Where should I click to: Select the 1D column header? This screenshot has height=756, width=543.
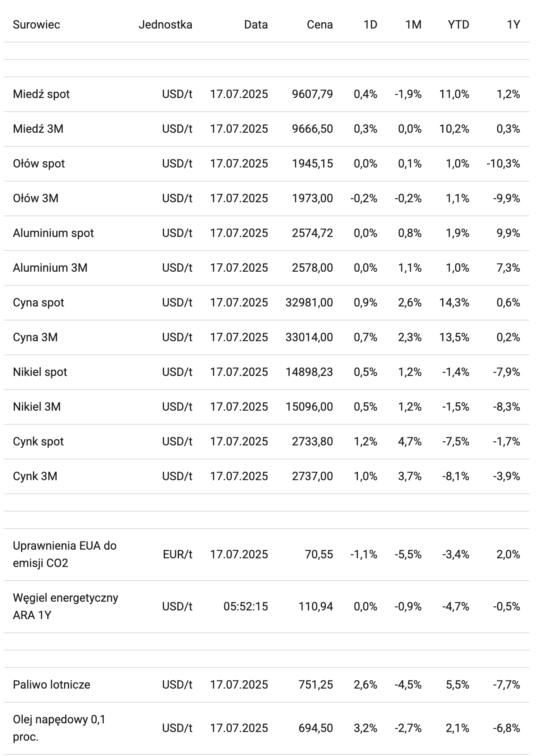point(370,25)
